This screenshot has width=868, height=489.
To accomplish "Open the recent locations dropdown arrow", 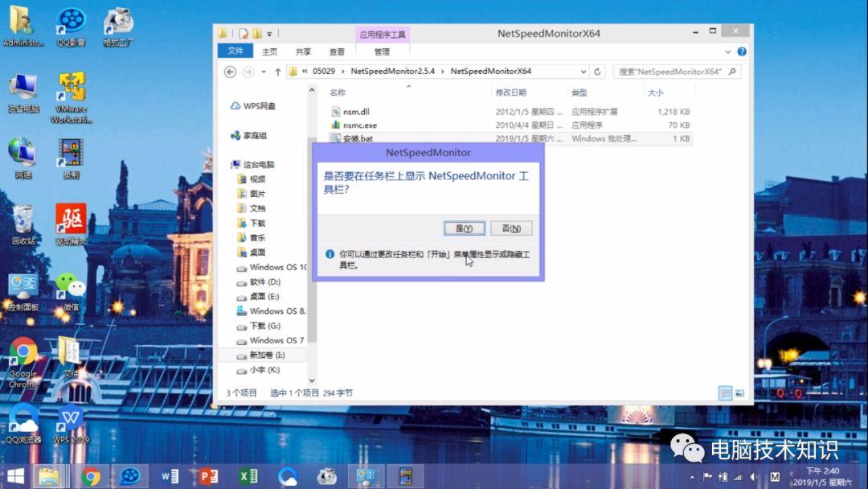I will click(x=263, y=72).
